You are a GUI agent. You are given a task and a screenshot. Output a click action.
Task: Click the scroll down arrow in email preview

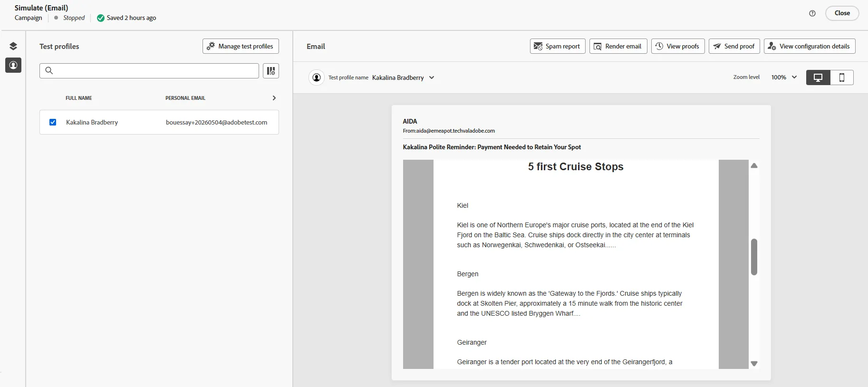coord(754,364)
